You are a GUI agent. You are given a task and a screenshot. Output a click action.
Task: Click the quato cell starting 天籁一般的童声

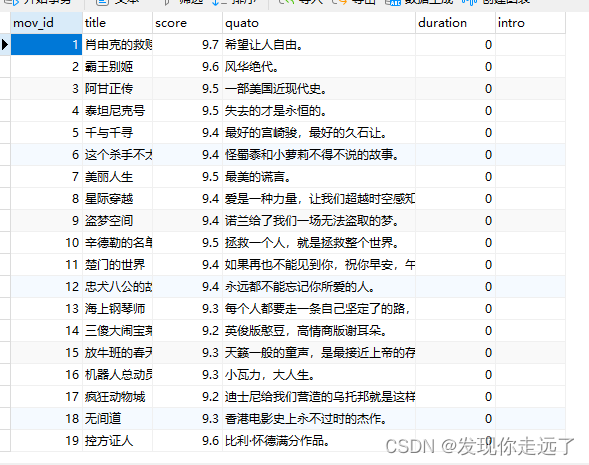(319, 353)
